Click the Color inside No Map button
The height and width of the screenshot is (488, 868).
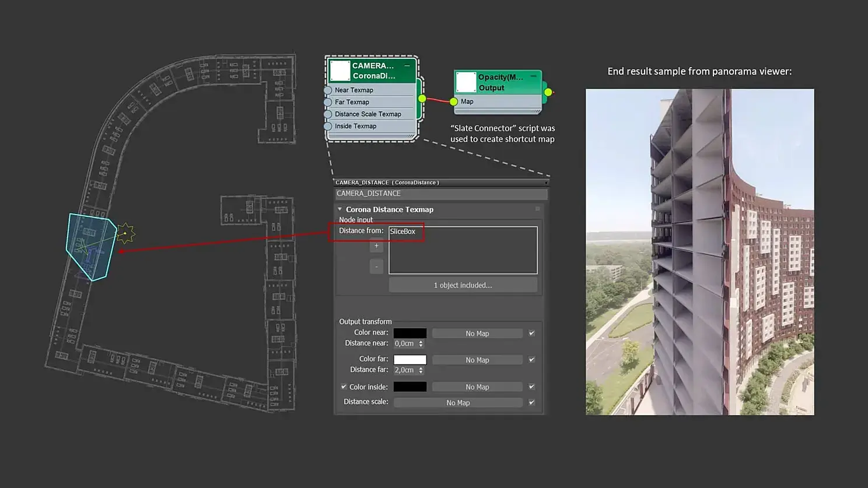[477, 387]
